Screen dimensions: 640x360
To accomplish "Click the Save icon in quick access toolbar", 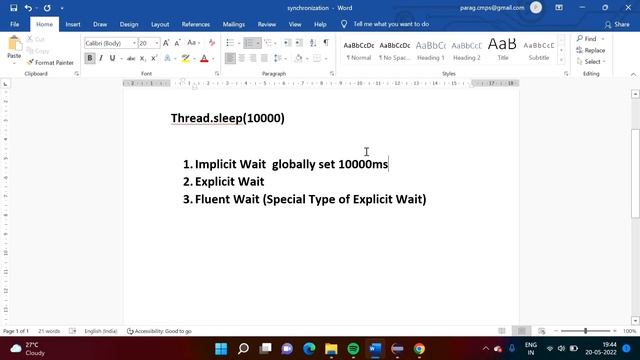I will pyautogui.click(x=13, y=8).
